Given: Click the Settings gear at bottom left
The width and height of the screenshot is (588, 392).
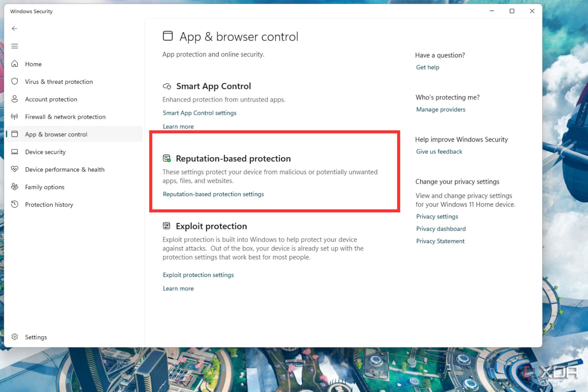Looking at the screenshot, I should (x=15, y=337).
